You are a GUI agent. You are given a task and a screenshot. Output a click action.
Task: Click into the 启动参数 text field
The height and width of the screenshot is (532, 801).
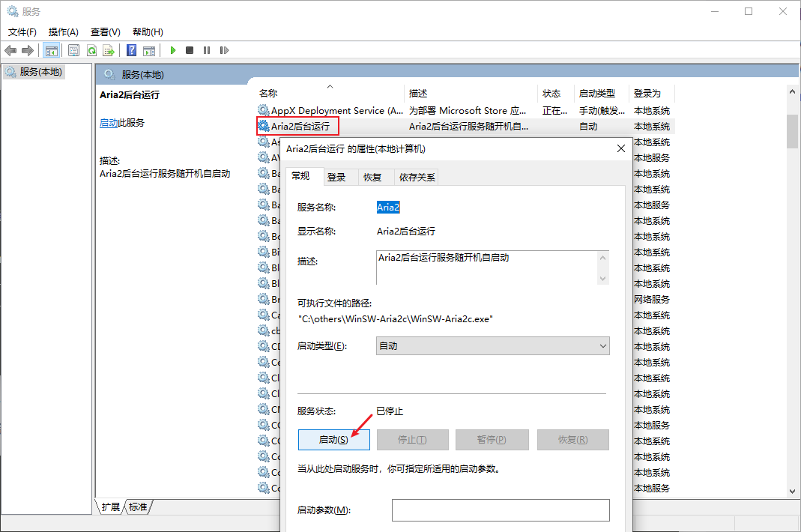point(500,510)
